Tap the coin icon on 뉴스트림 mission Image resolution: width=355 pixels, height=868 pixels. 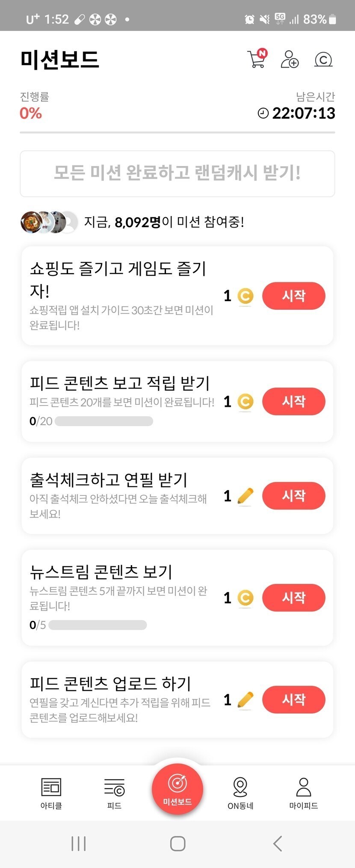[x=245, y=598]
